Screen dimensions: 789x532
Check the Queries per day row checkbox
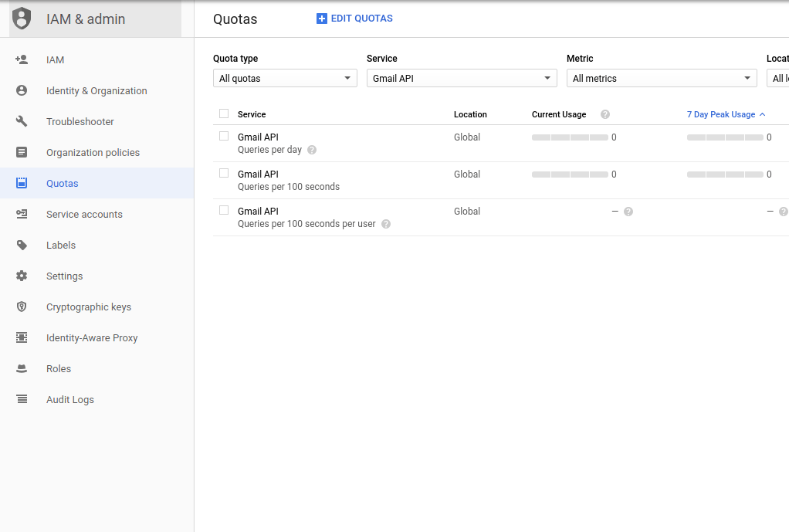click(x=224, y=136)
